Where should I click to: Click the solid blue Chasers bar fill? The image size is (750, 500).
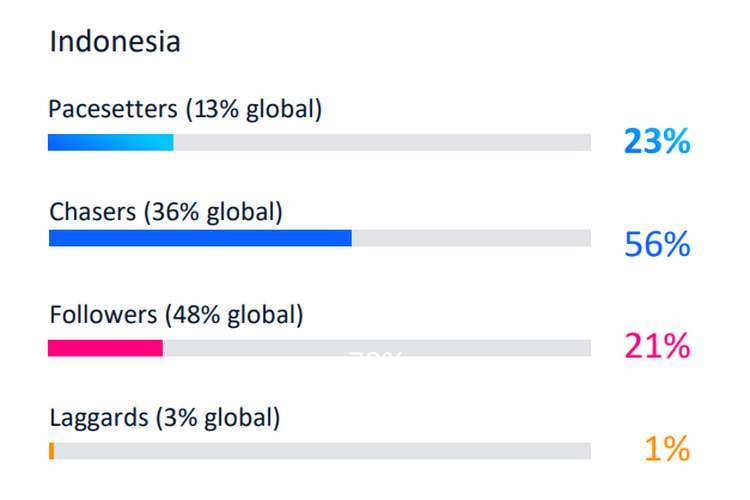click(200, 238)
